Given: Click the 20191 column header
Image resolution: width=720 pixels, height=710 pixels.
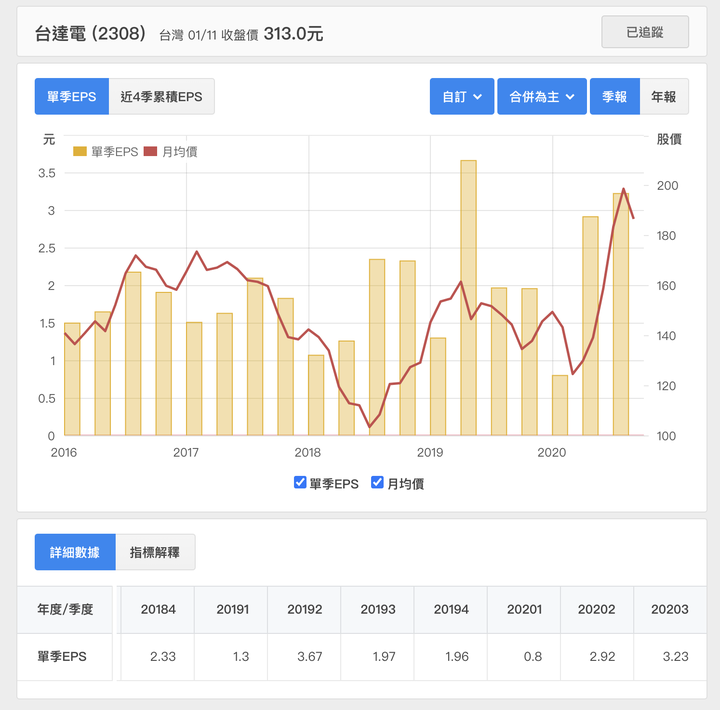Looking at the screenshot, I should click(231, 609).
